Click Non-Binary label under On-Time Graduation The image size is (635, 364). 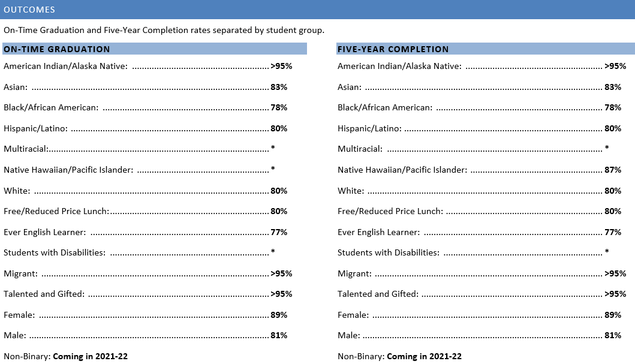26,356
